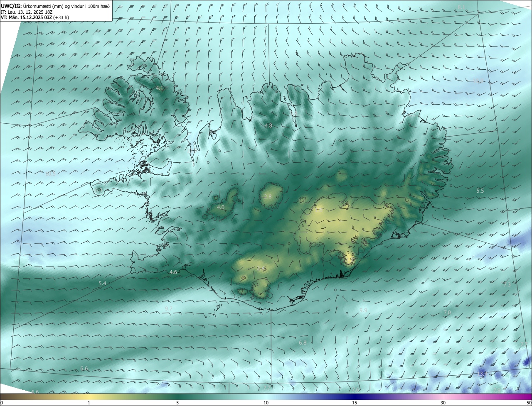Click the '15' tick on the colour scale

[x=355, y=403]
